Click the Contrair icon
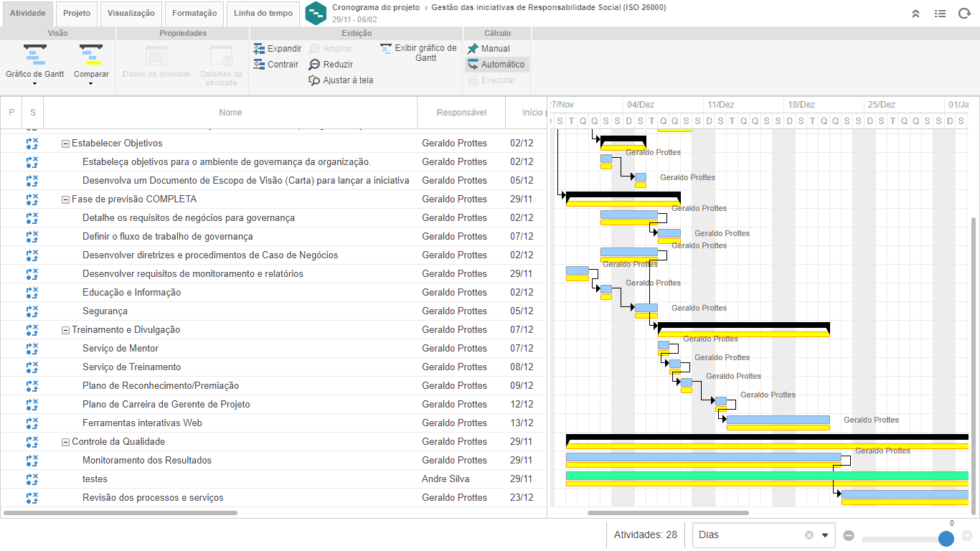 click(x=259, y=65)
